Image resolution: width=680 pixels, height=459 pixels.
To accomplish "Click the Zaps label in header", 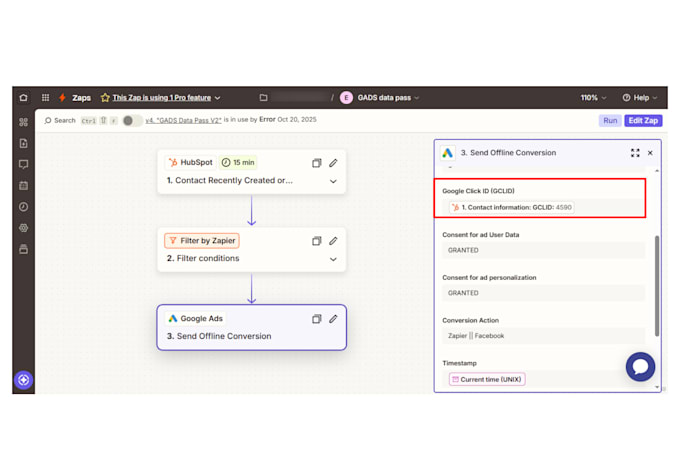I will click(82, 98).
